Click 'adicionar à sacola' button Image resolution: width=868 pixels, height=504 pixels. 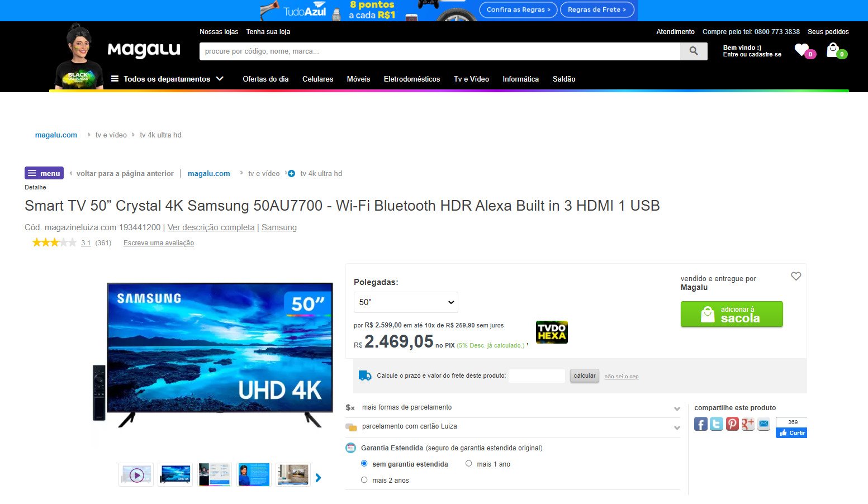(x=732, y=314)
